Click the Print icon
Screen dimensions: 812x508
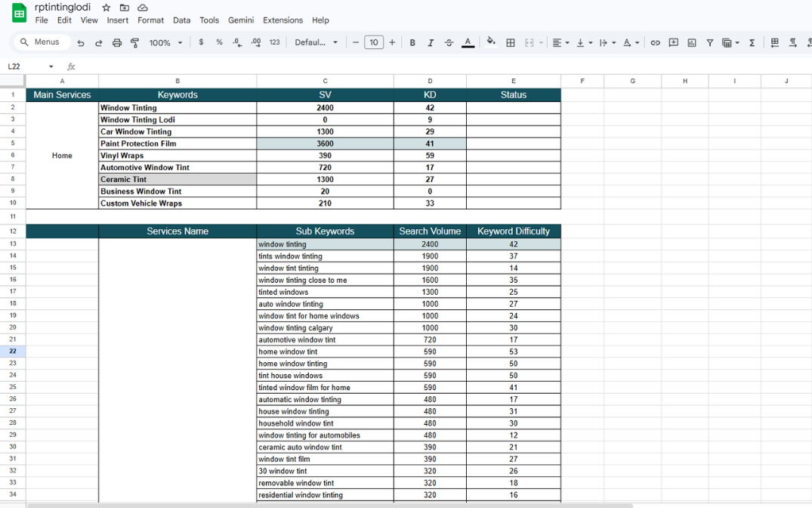click(117, 43)
